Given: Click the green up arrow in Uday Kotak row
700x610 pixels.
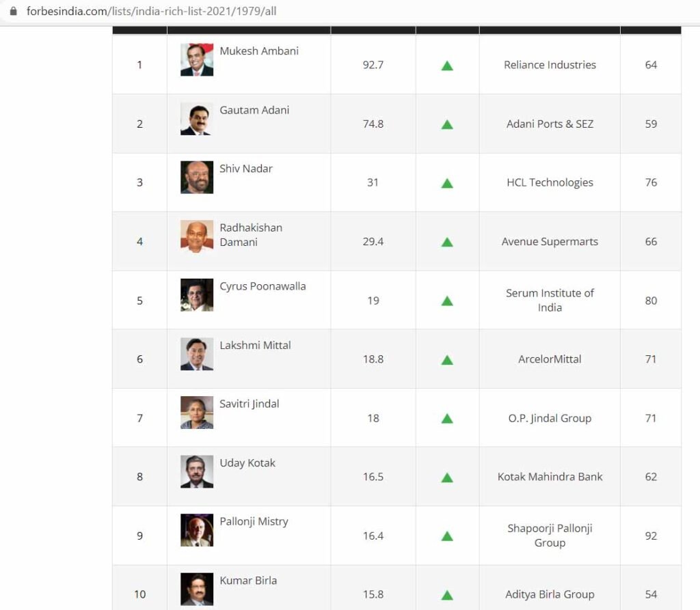Looking at the screenshot, I should tap(447, 478).
